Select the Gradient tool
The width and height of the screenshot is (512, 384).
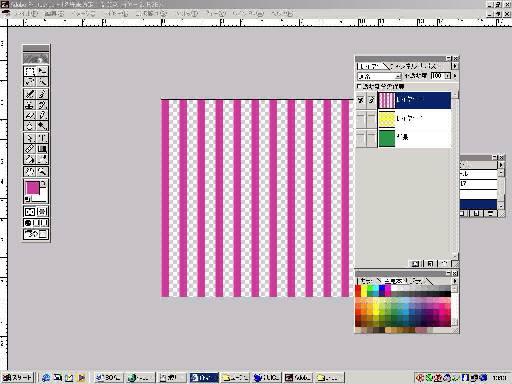(42, 149)
